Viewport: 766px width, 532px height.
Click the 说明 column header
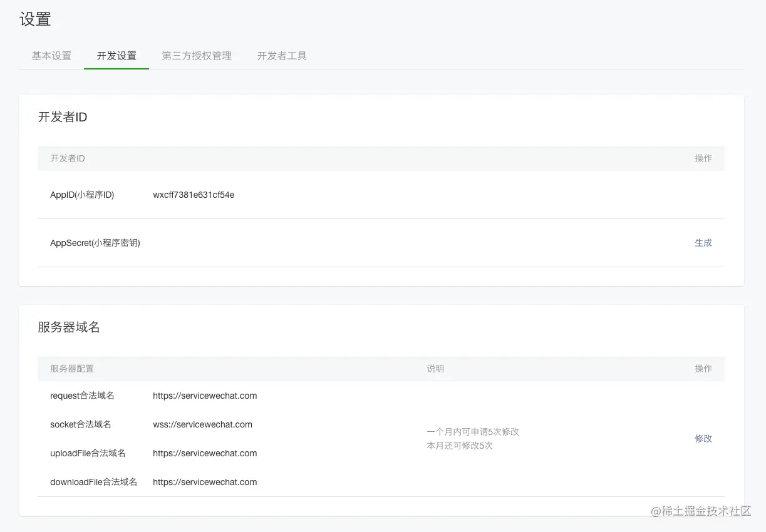point(435,369)
